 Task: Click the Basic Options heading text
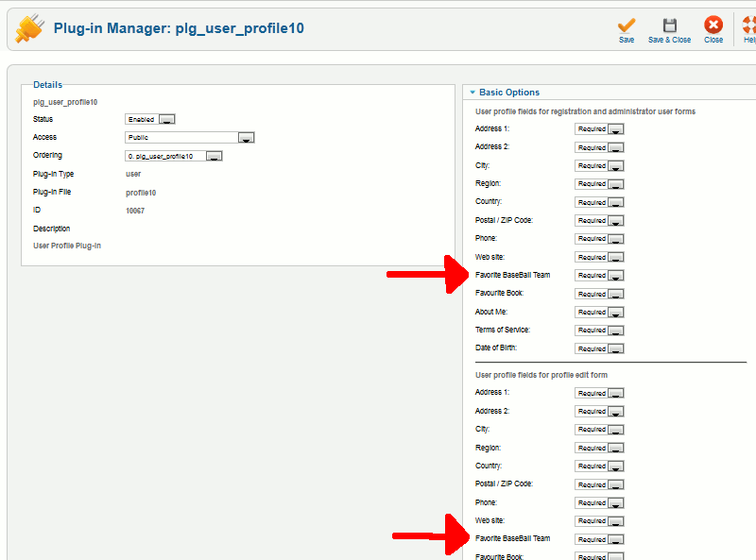coord(509,92)
